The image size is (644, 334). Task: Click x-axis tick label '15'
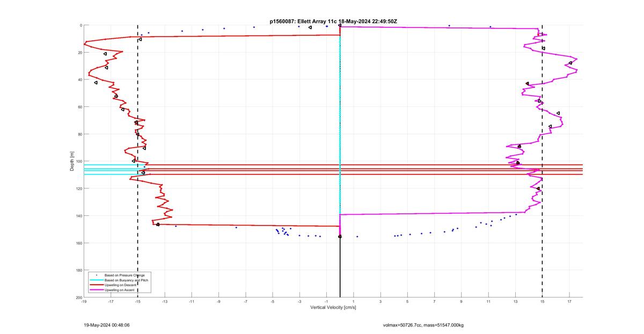point(542,302)
